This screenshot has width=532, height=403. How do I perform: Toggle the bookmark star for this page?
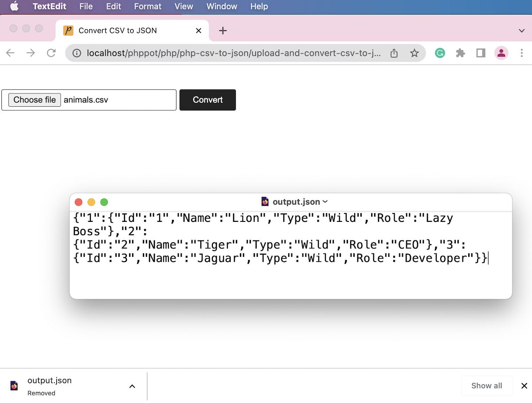pyautogui.click(x=415, y=53)
